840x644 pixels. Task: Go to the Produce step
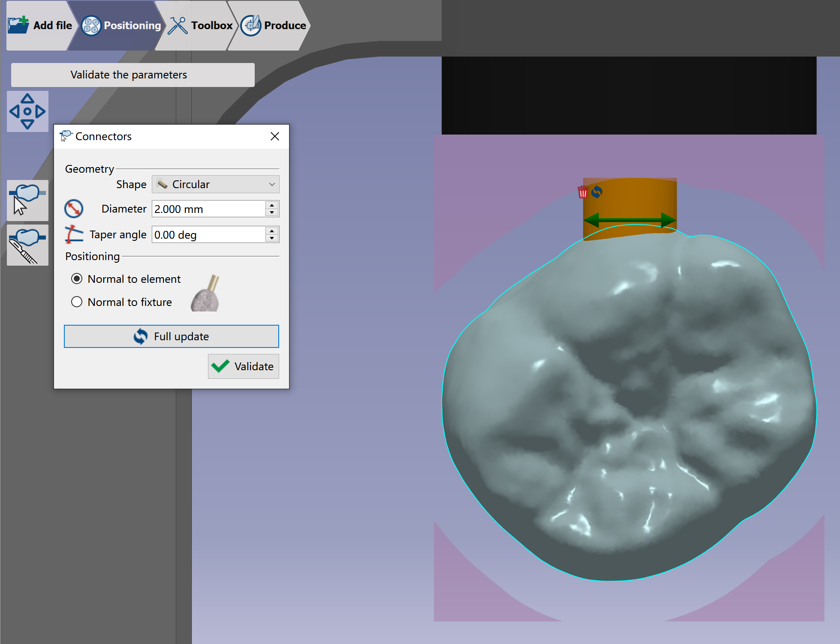(273, 25)
